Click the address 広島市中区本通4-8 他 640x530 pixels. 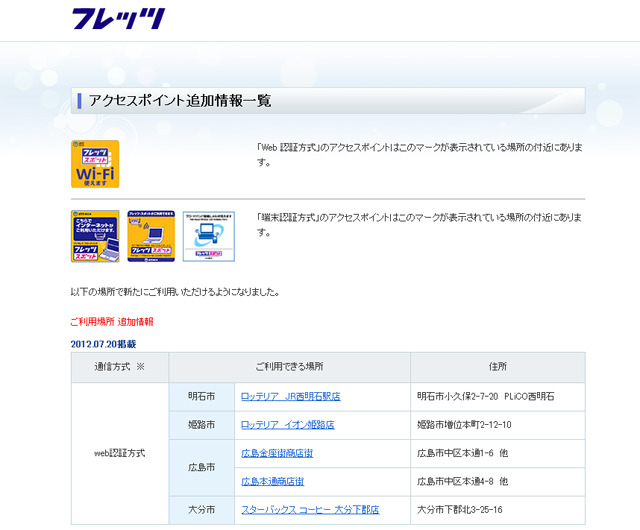click(x=462, y=481)
